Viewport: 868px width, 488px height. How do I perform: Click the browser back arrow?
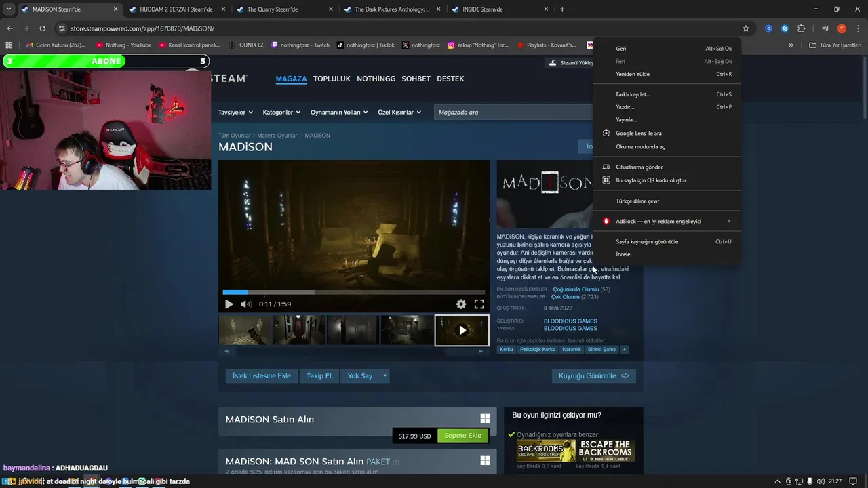pos(9,28)
